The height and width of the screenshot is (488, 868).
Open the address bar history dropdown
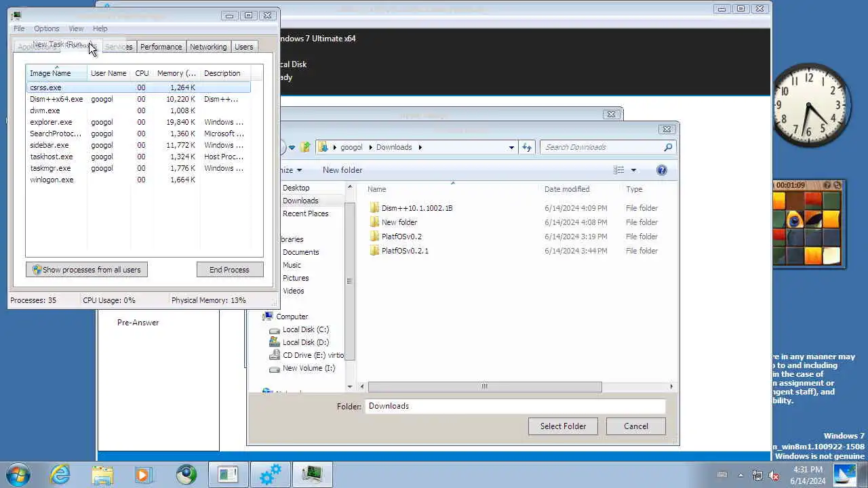(511, 147)
